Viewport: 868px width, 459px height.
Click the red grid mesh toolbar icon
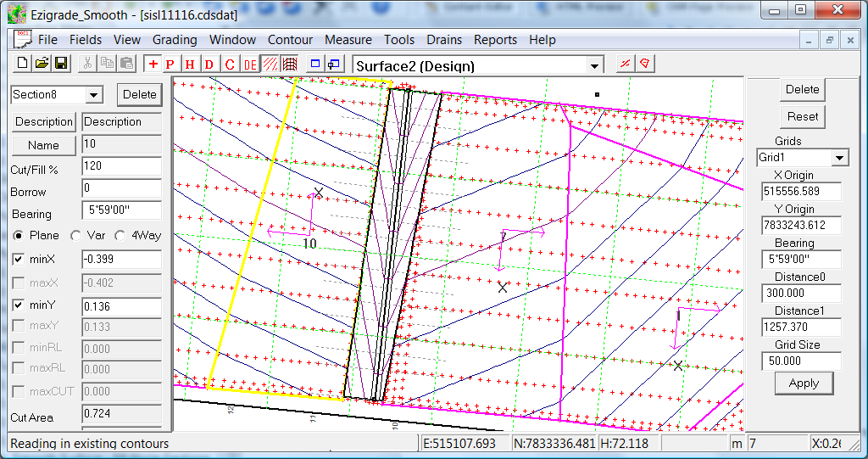[x=289, y=64]
